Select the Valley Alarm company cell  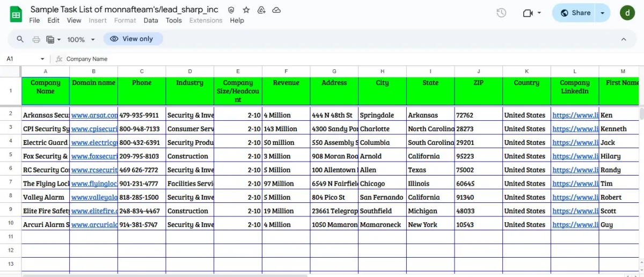click(x=45, y=197)
